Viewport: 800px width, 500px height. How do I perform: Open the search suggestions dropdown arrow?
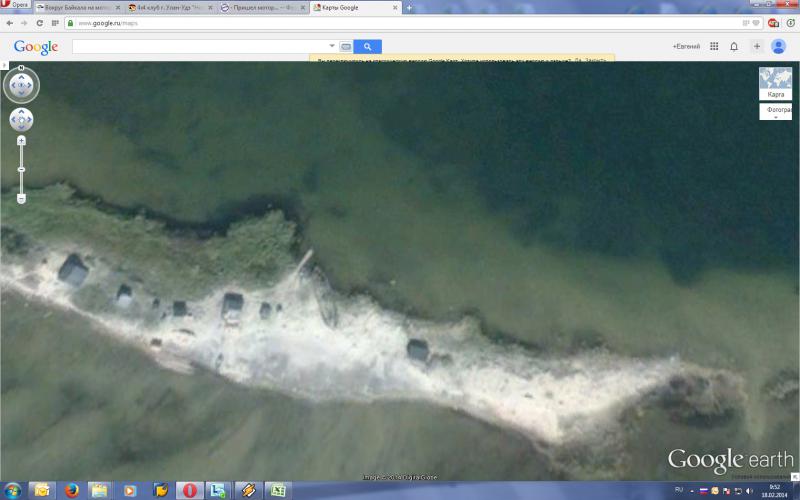coord(332,46)
